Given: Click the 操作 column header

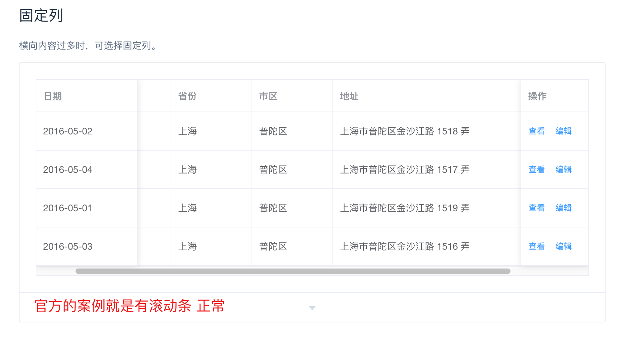Looking at the screenshot, I should [537, 96].
